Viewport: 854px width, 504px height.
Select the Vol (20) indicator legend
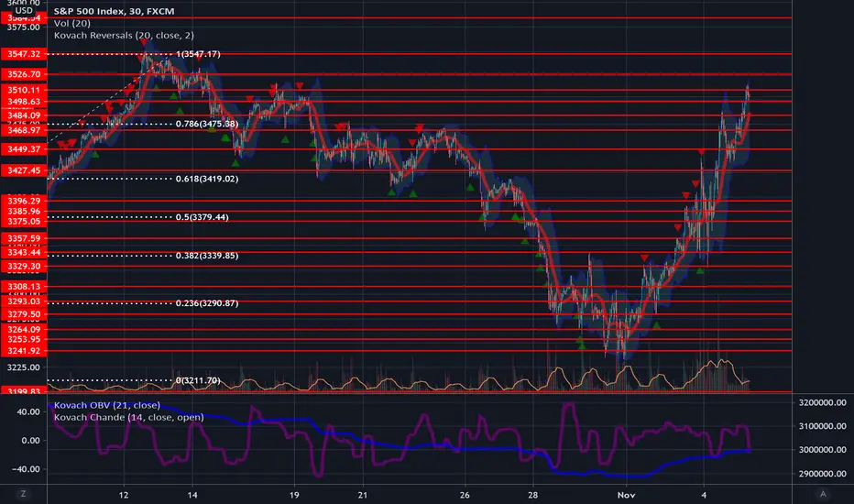pyautogui.click(x=71, y=23)
